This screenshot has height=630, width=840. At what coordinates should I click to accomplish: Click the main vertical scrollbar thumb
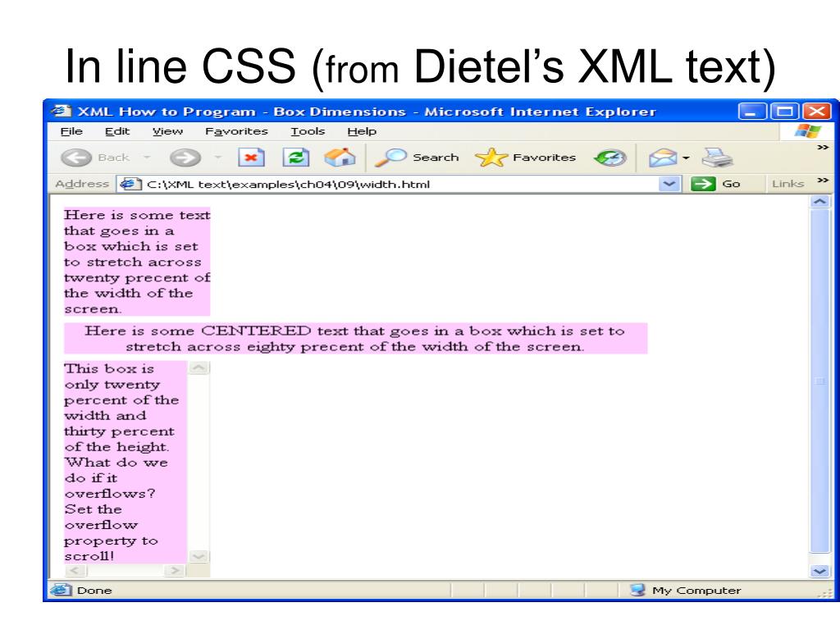tap(819, 381)
